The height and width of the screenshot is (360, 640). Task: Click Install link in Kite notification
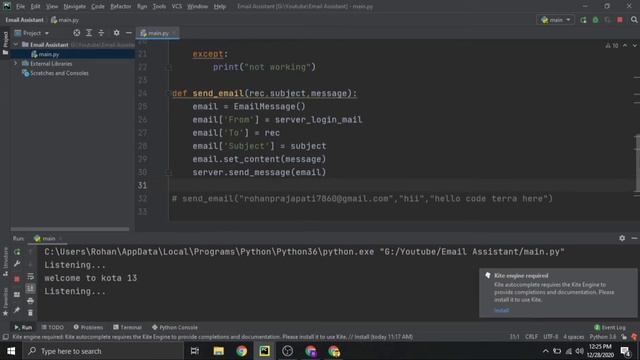coord(501,310)
